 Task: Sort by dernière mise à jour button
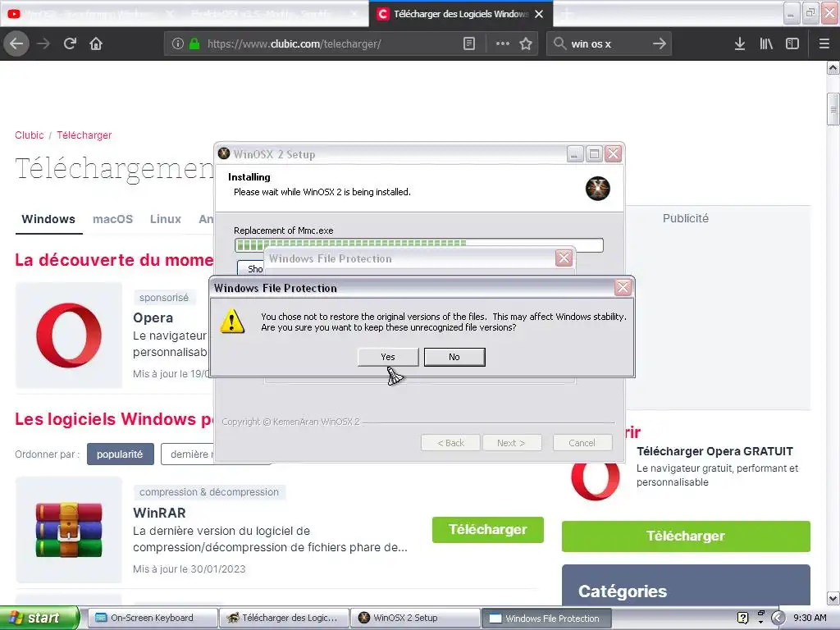coord(189,454)
